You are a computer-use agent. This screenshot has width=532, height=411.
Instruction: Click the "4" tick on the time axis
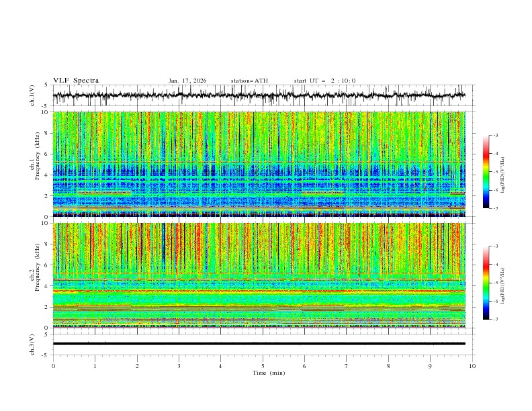pos(220,366)
